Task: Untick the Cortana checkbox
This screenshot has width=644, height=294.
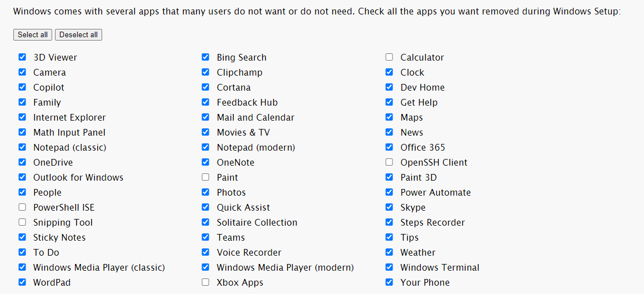Action: (205, 87)
